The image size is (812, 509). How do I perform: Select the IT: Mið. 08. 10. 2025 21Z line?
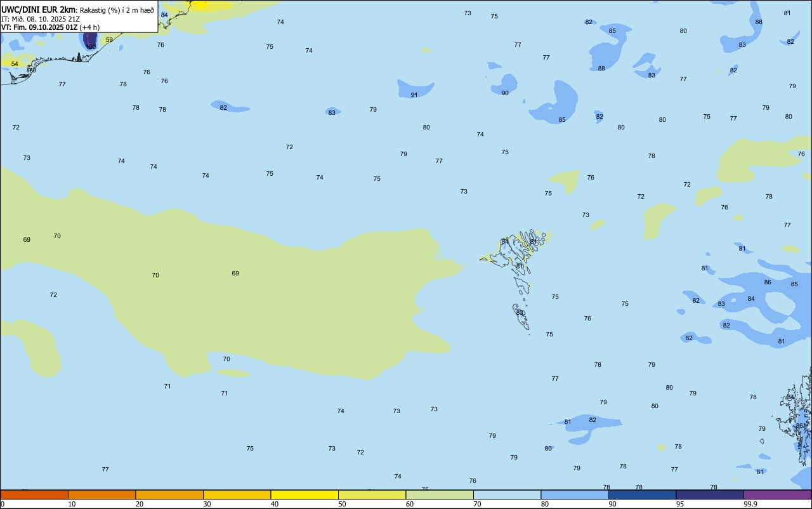coord(41,19)
